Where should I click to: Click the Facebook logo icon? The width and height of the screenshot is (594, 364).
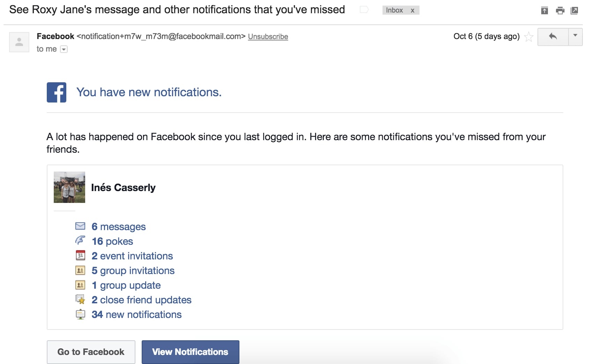[x=57, y=92]
